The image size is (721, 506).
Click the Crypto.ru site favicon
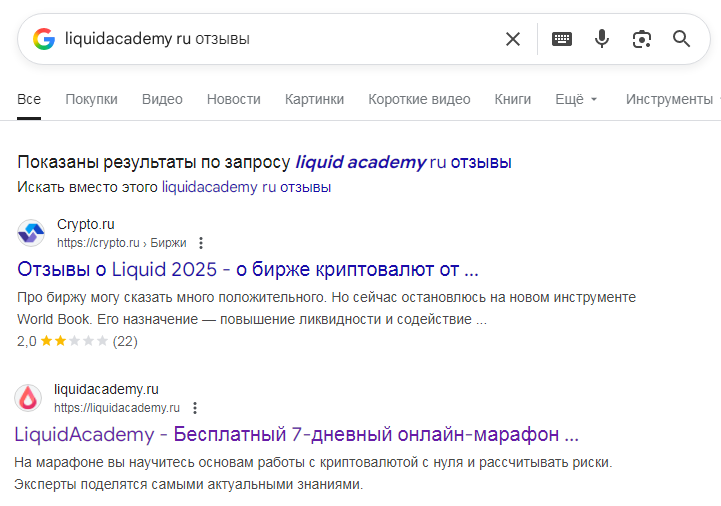click(31, 233)
